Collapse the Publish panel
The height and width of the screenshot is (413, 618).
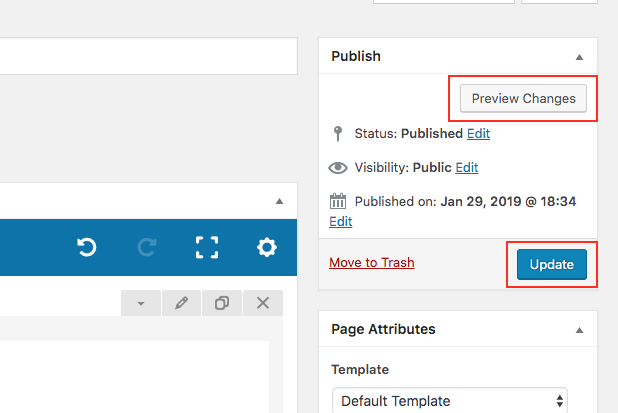click(579, 57)
